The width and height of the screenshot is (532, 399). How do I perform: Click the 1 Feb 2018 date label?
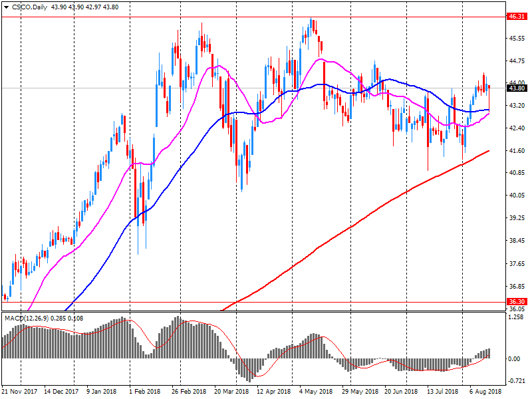[x=144, y=391]
